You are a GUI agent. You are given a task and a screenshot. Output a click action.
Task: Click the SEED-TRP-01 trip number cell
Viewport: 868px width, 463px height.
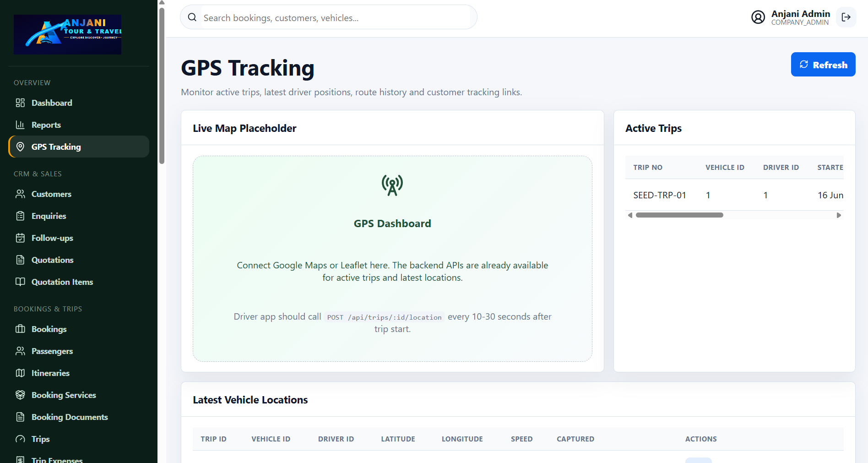point(660,195)
